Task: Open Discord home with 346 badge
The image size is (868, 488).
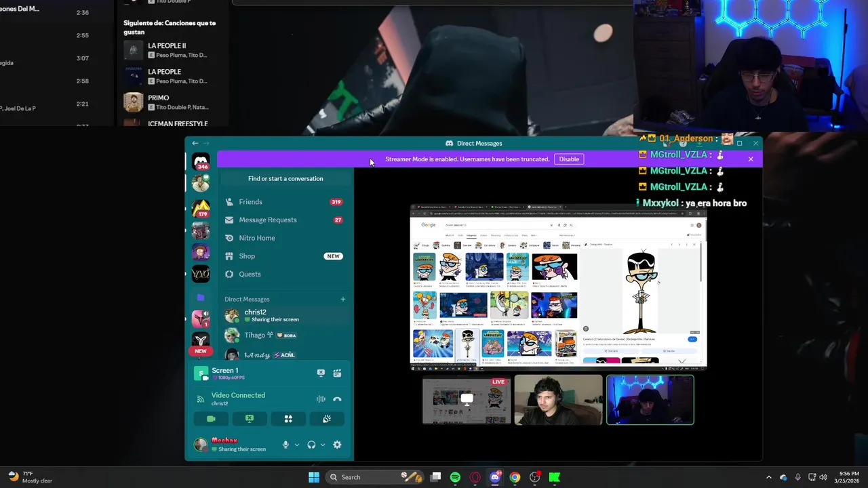Action: point(201,161)
